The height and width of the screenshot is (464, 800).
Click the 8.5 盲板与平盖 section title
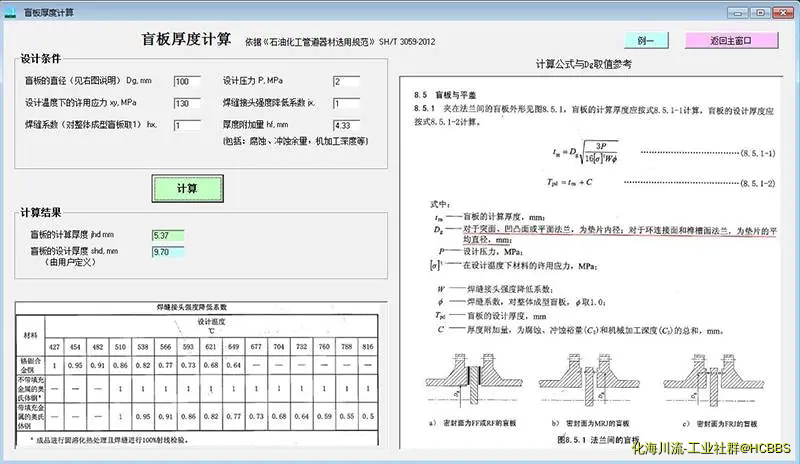445,95
